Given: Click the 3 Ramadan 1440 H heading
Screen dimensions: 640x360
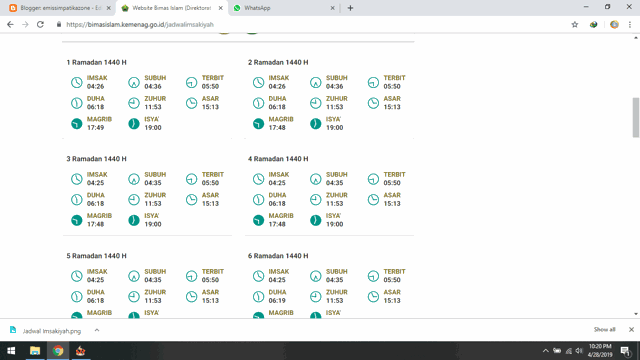Looking at the screenshot, I should [96, 159].
